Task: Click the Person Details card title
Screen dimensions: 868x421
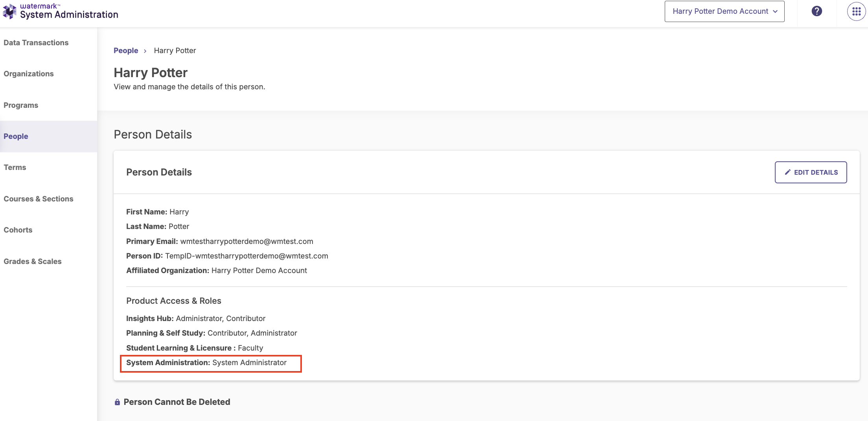Action: 159,172
